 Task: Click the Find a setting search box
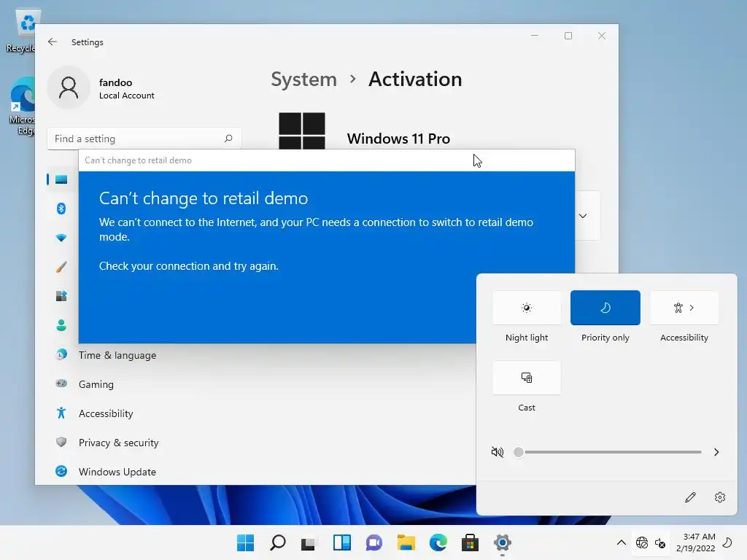144,139
